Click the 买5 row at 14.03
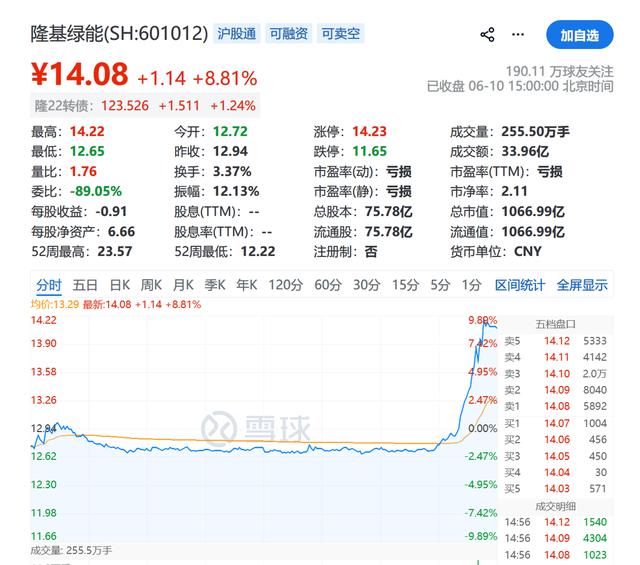This screenshot has height=565, width=640. [556, 489]
